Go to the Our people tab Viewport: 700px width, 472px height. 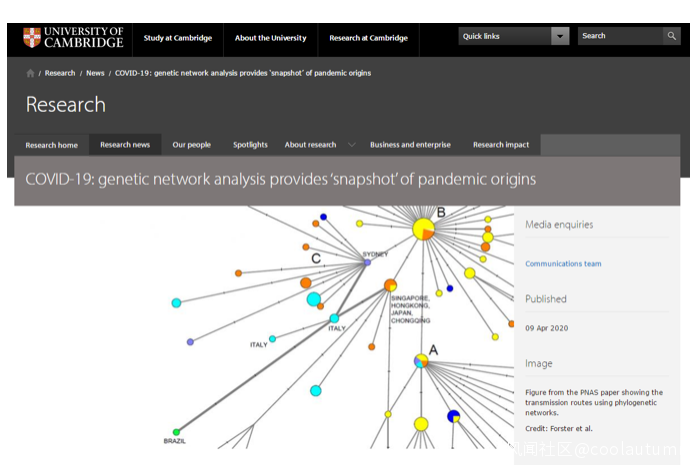click(191, 145)
